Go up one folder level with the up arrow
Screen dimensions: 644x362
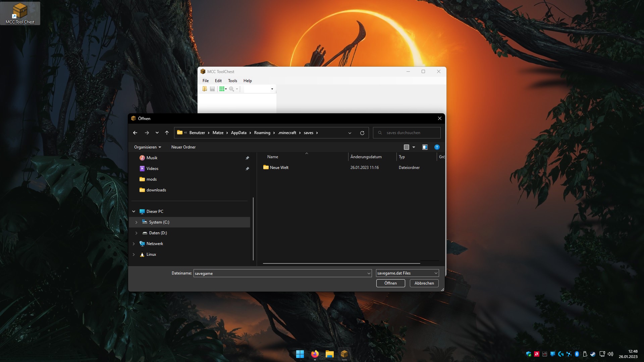tap(167, 133)
